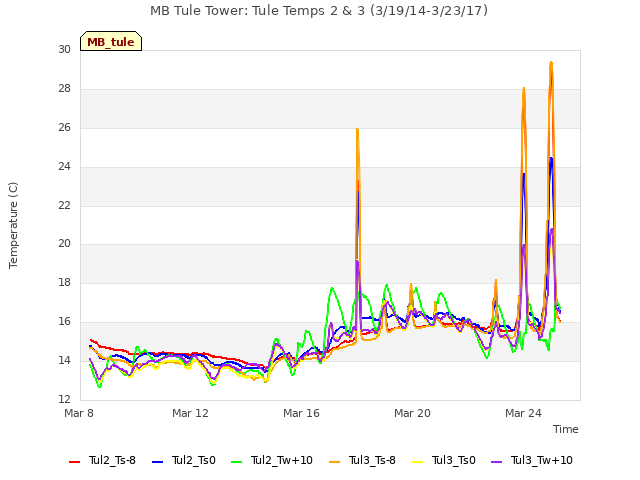Click the orange spike peaking at 26
The height and width of the screenshot is (480, 640).
[357, 130]
